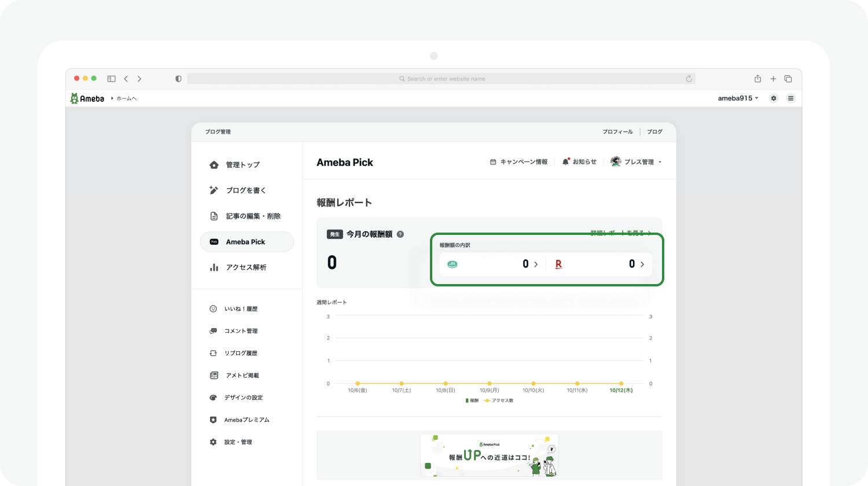Viewport: 868px width, 486px height.
Task: Open the 詳細レポートを見る link
Action: click(x=621, y=233)
